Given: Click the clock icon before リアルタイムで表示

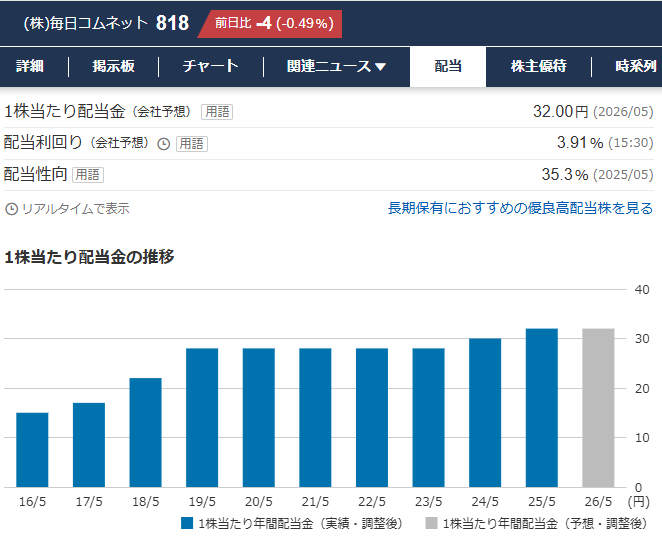Looking at the screenshot, I should coord(12,209).
